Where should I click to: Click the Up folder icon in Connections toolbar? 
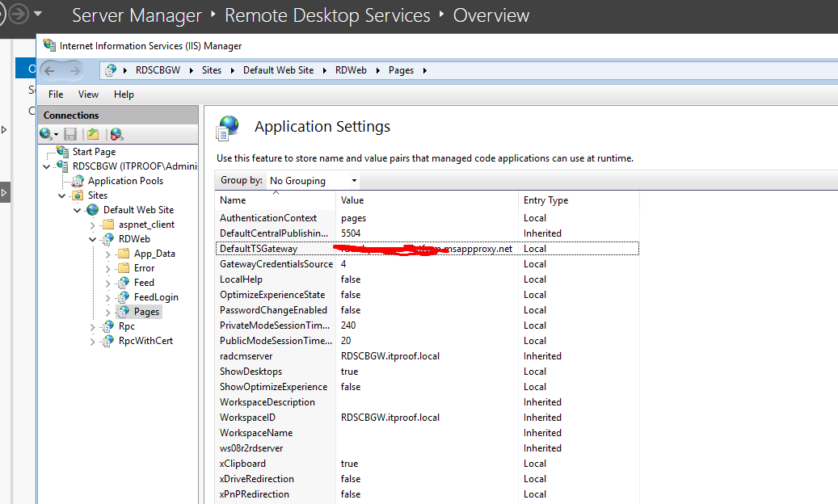(x=93, y=134)
